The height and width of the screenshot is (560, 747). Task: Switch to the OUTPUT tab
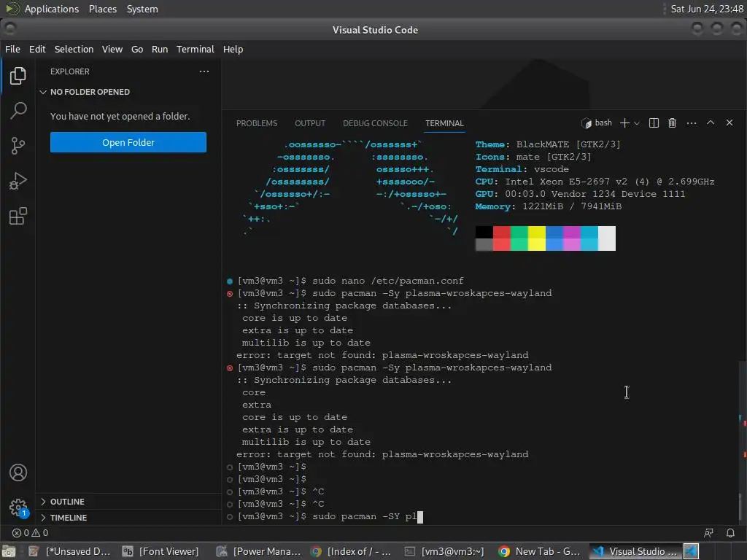coord(309,123)
